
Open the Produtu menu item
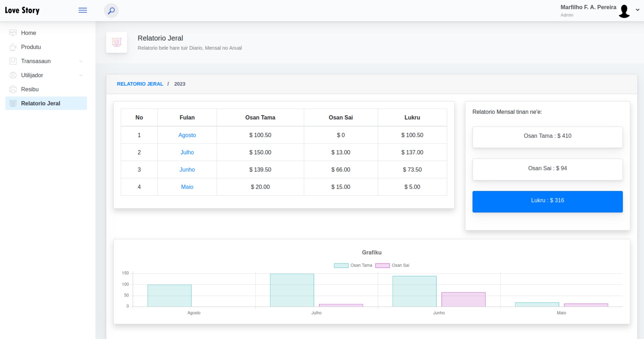pos(31,47)
